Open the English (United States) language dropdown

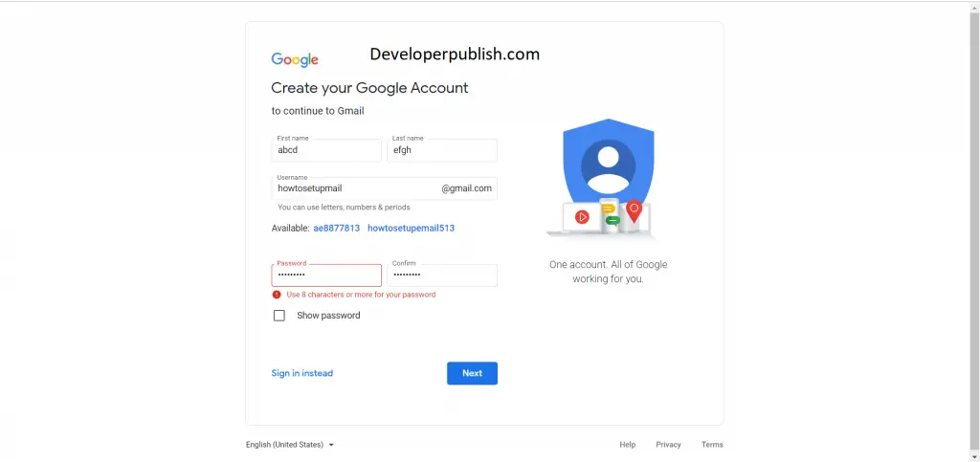pos(290,445)
